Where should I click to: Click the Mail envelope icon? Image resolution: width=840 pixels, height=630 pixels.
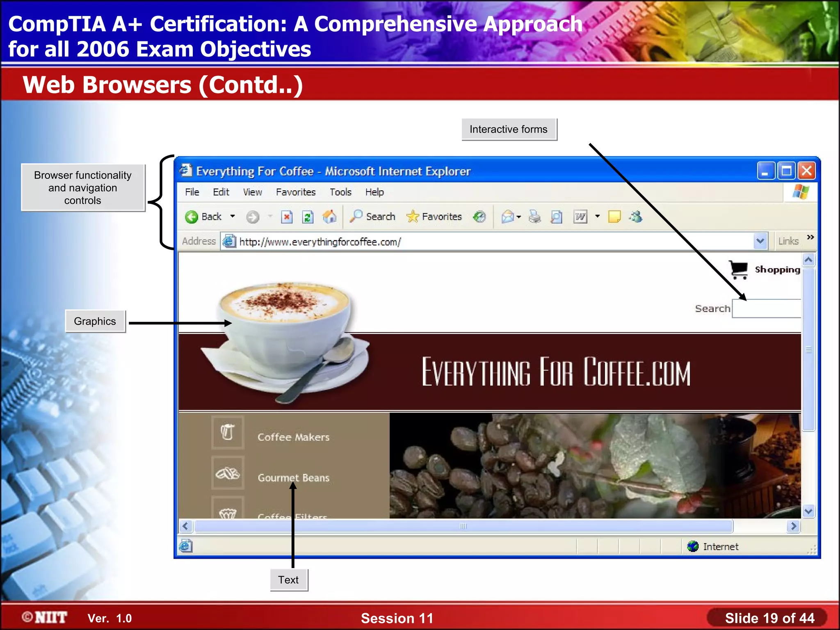click(508, 216)
